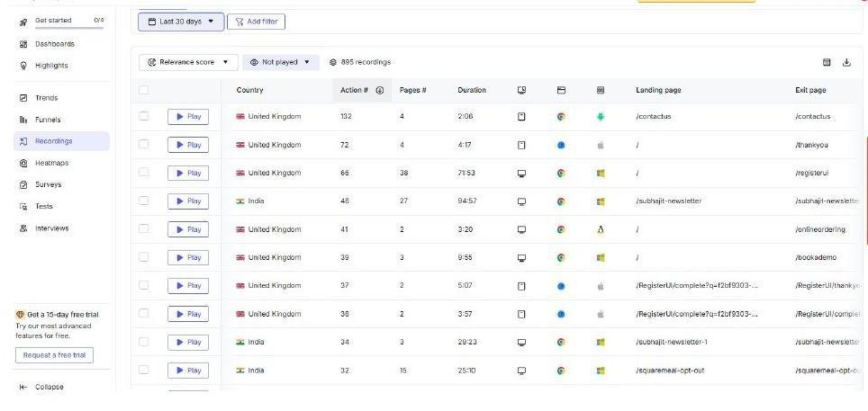Image resolution: width=868 pixels, height=411 pixels.
Task: Click the device column header icon
Action: coord(521,90)
